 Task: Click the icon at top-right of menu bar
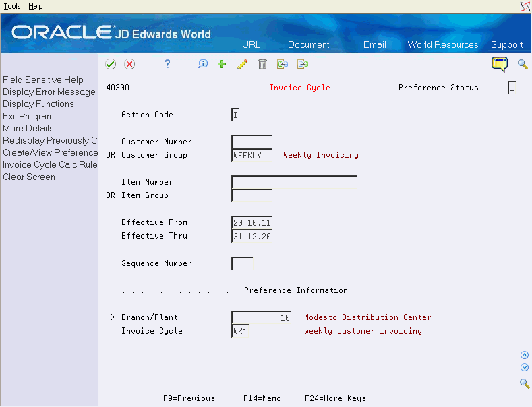coord(525,7)
